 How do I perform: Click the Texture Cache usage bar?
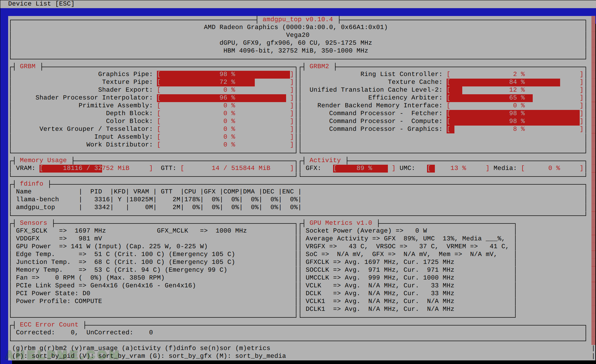(x=515, y=82)
